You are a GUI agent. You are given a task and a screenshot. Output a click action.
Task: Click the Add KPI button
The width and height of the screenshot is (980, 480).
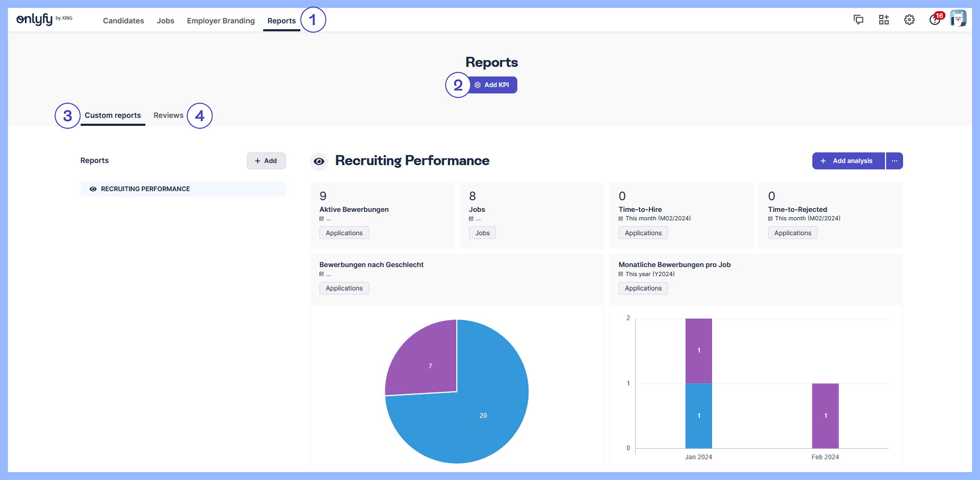coord(492,85)
